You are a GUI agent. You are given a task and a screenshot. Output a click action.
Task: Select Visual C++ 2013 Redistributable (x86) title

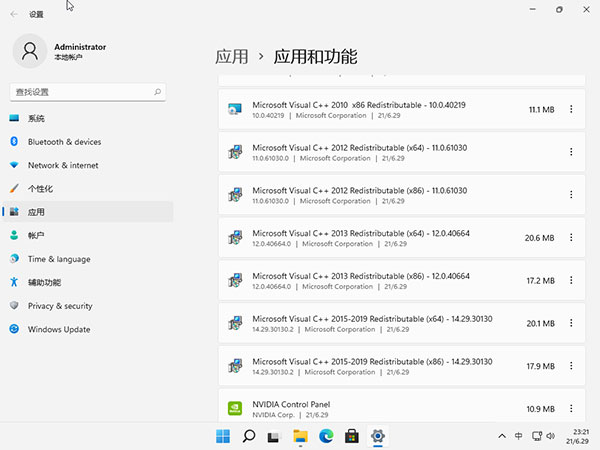tap(361, 276)
